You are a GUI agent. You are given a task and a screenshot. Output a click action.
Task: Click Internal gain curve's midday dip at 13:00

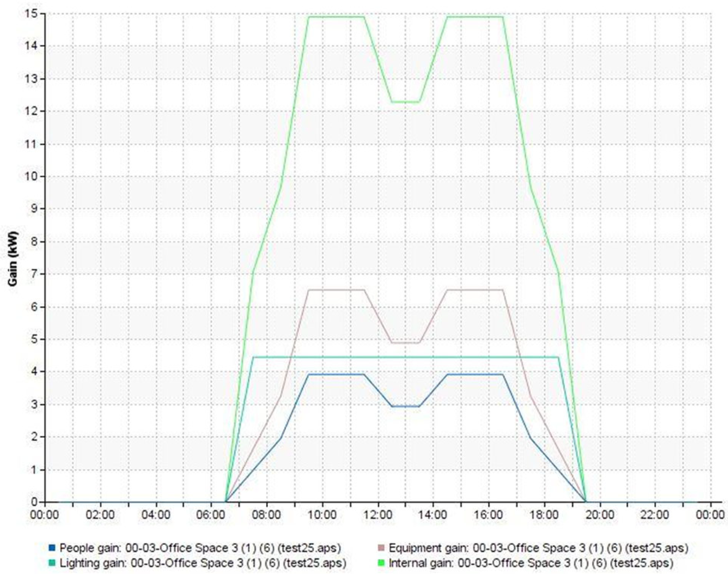[x=406, y=102]
